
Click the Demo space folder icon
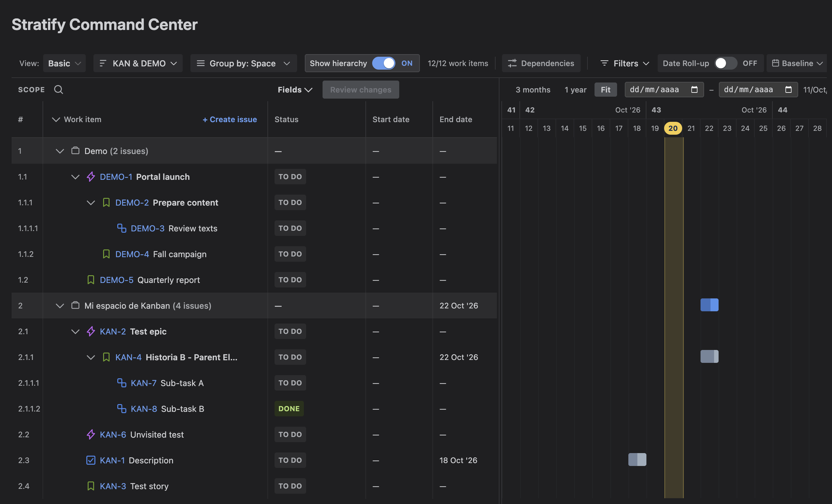tap(75, 150)
